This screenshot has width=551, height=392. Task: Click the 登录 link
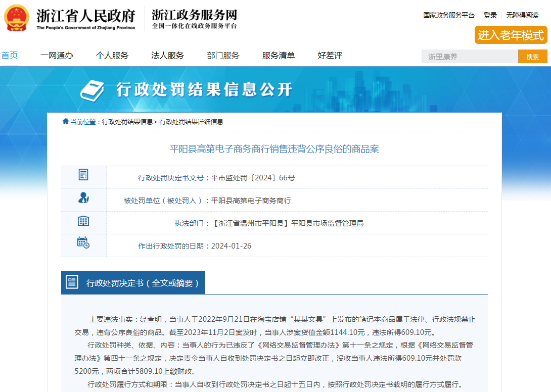tap(490, 15)
